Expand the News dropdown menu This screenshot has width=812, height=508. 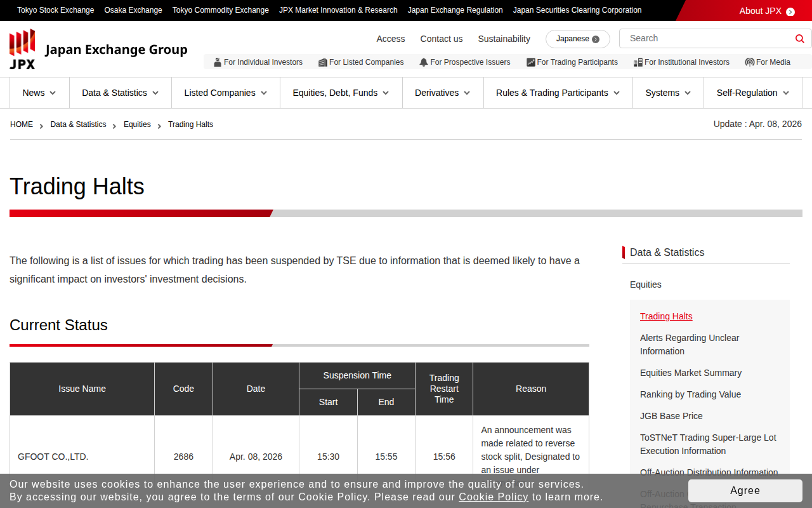click(x=39, y=93)
